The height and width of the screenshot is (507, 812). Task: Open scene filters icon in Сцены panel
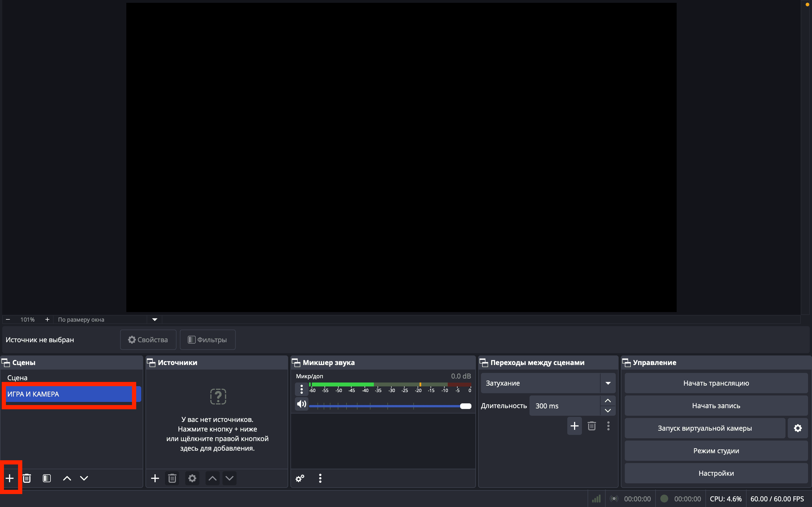pos(47,478)
